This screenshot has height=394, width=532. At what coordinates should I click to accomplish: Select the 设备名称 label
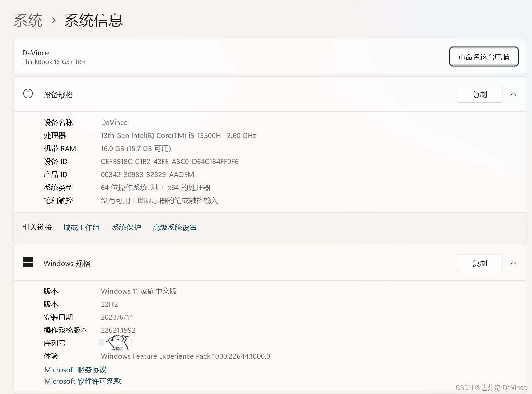point(58,123)
